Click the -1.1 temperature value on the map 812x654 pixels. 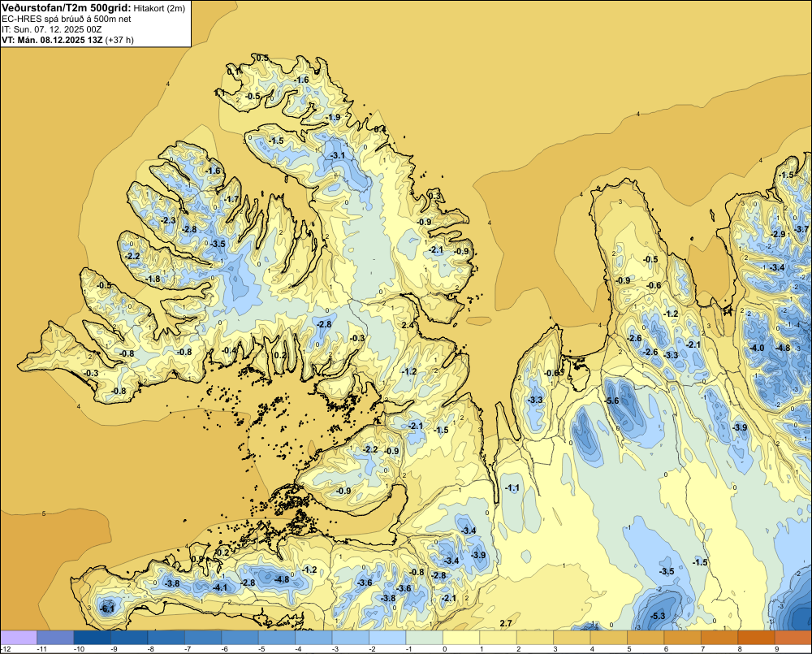click(512, 488)
